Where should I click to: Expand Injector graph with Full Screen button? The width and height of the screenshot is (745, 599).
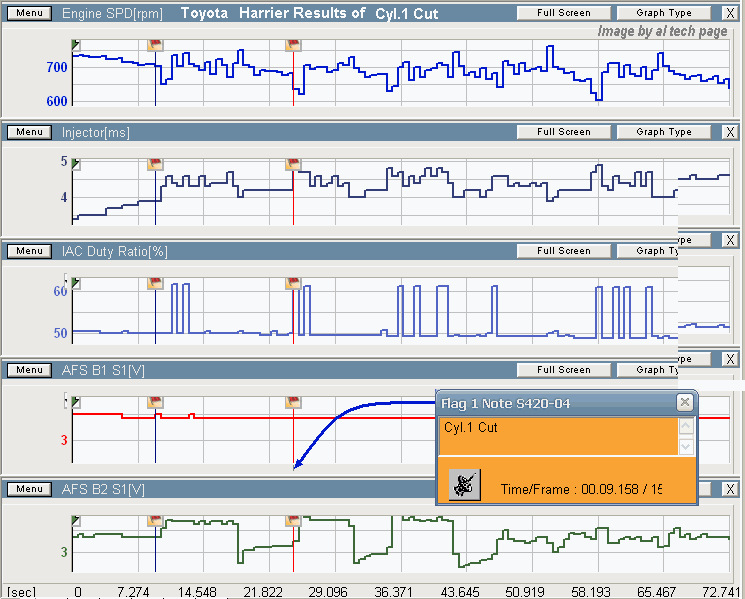click(563, 132)
